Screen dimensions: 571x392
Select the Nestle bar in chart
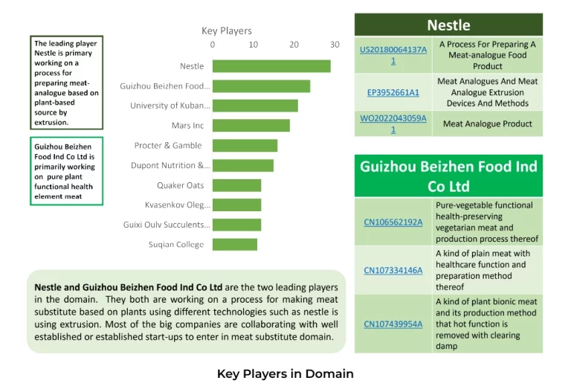click(271, 66)
